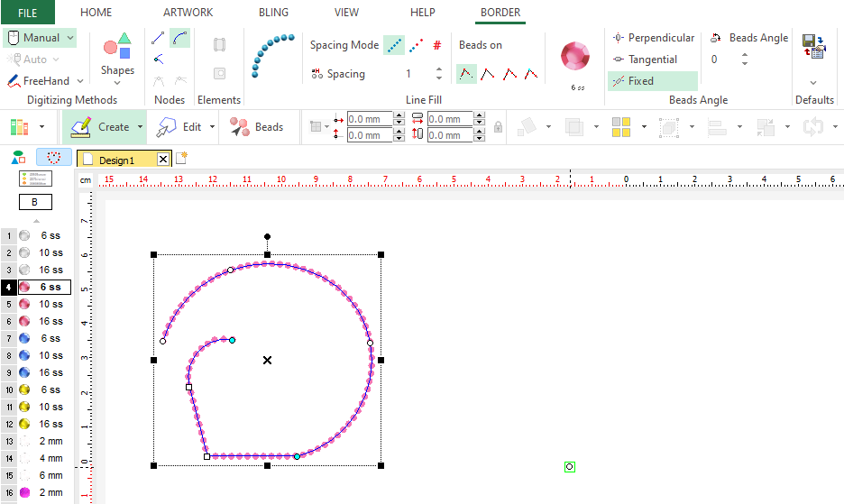Screen dimensions: 844x504
Task: Open the color books palette icon
Action: click(x=19, y=127)
